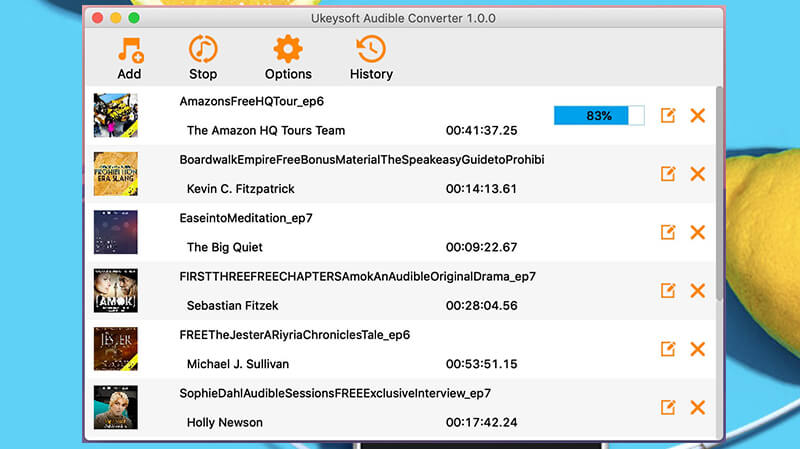Screen dimensions: 800x449
Task: Click the duration 00:17:42.24
Action: click(x=481, y=422)
